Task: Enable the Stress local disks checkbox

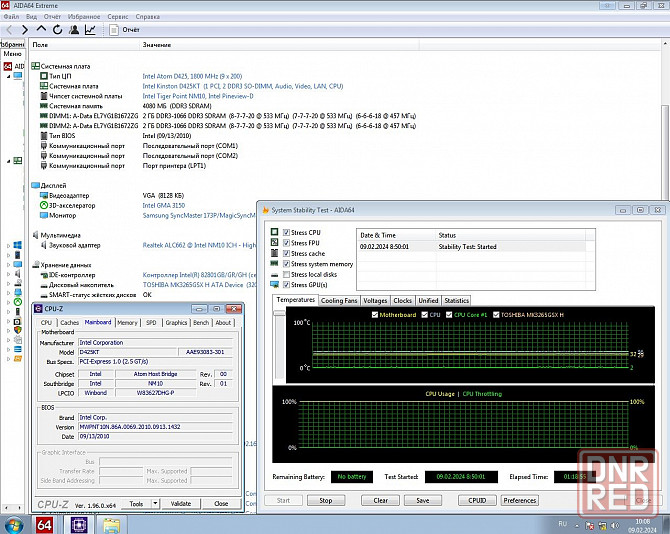Action: pyautogui.click(x=288, y=274)
